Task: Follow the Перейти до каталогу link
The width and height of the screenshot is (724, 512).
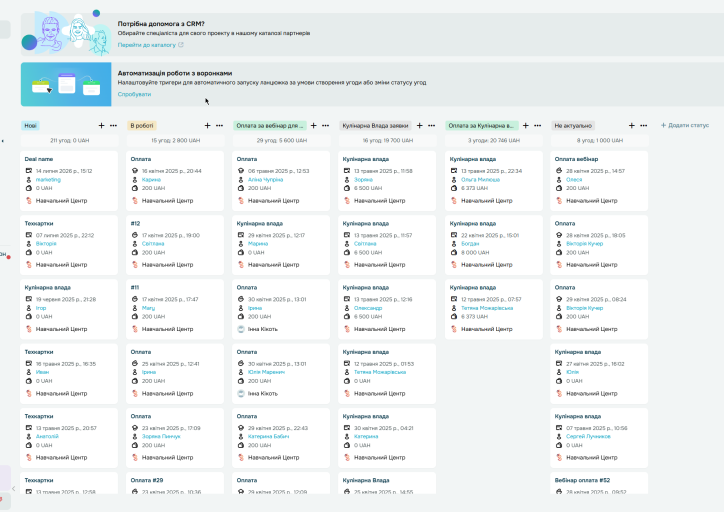Action: click(147, 45)
